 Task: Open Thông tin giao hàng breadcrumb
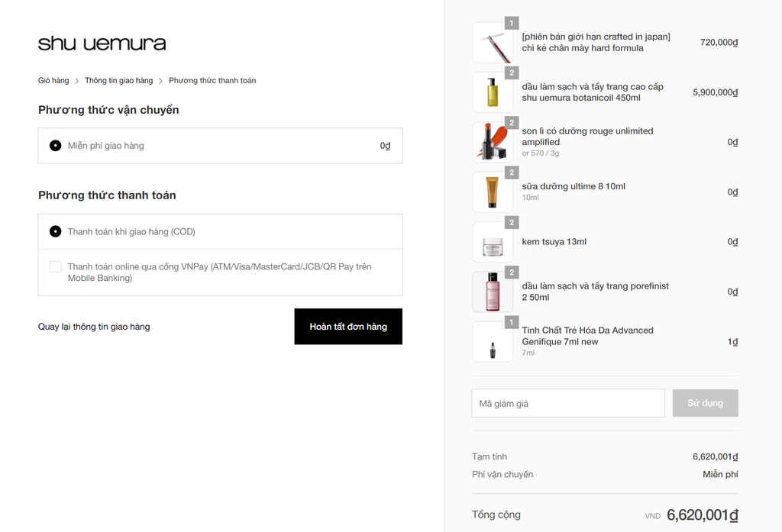[118, 80]
